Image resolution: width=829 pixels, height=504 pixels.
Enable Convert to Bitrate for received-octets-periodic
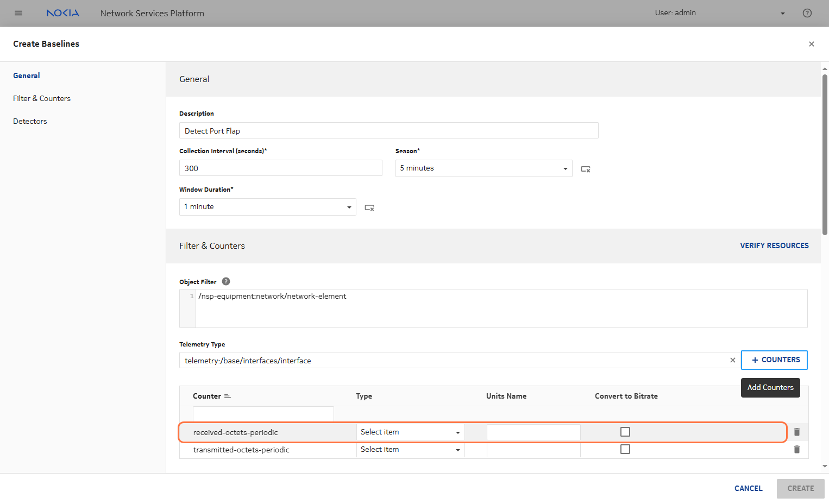(x=625, y=432)
